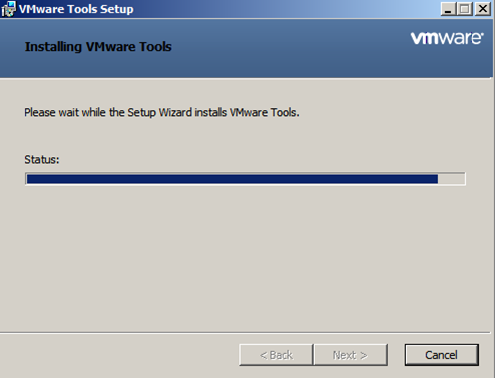Image resolution: width=495 pixels, height=378 pixels.
Task: Click the vmware logo in the header
Action: (x=447, y=38)
